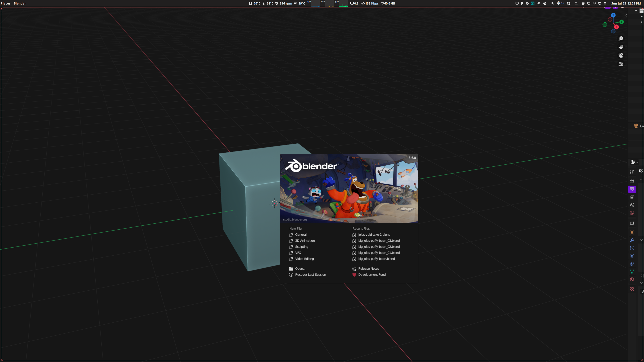This screenshot has width=644, height=362.
Task: Create a new General file from the splash screen
Action: click(301, 234)
